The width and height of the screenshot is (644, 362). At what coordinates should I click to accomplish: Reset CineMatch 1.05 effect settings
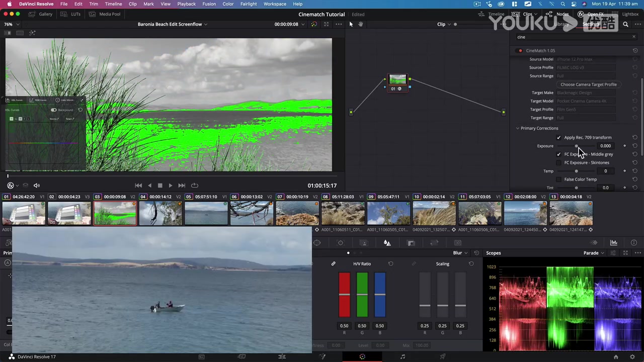click(x=635, y=50)
